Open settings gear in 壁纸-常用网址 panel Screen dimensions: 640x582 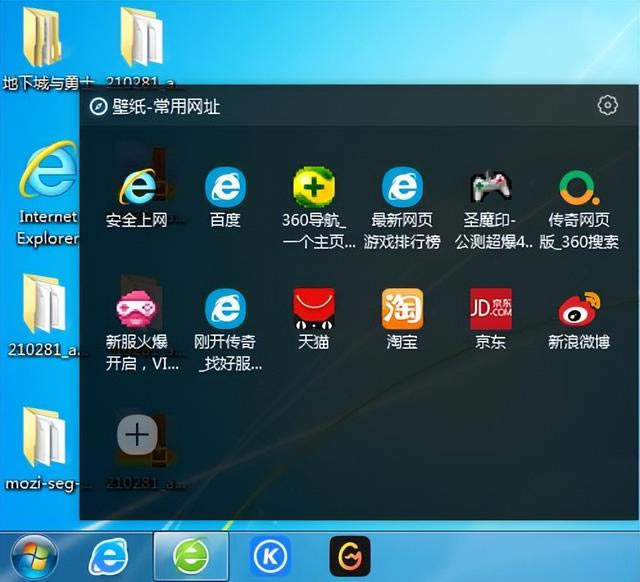607,105
